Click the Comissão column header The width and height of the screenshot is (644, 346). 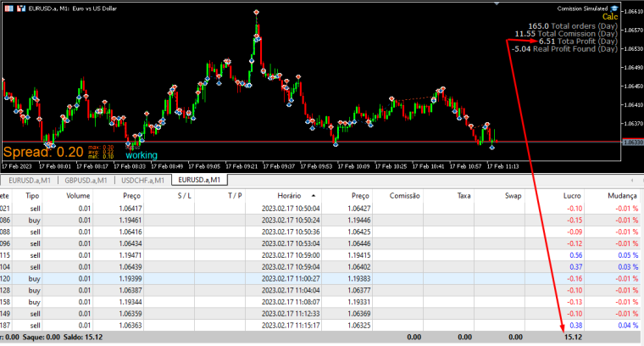[404, 196]
